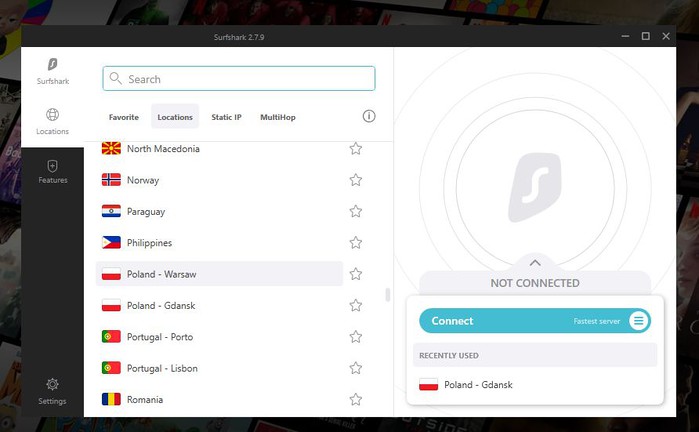Click the Connect button
The height and width of the screenshot is (432, 699).
coord(535,321)
